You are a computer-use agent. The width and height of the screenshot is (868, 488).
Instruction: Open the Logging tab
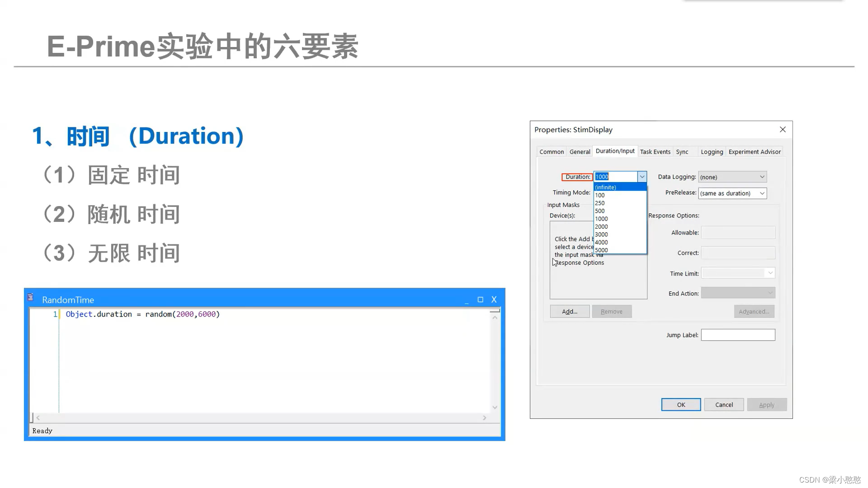point(712,152)
